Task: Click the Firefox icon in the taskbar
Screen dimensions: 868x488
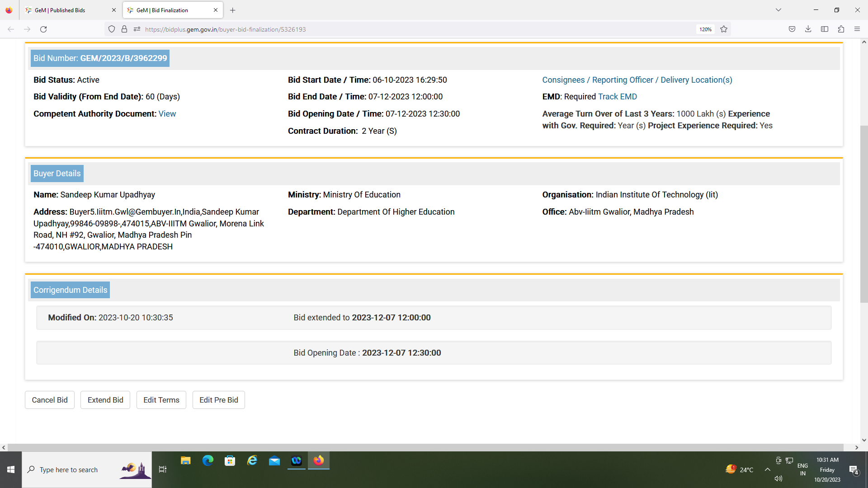Action: tap(319, 460)
